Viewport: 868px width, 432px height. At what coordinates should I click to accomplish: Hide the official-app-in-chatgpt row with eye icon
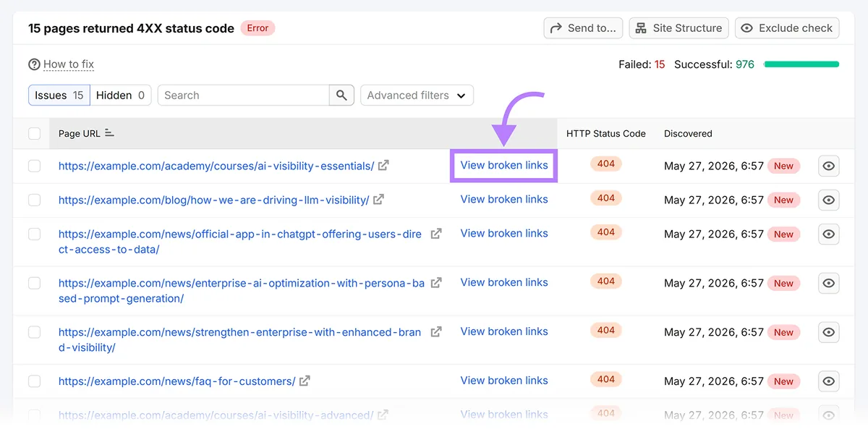(x=829, y=234)
